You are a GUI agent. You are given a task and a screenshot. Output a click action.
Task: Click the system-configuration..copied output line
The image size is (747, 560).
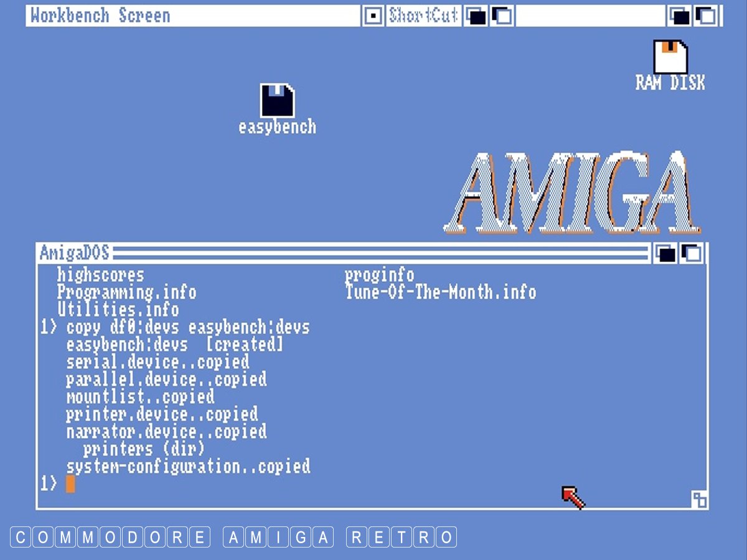(x=188, y=467)
